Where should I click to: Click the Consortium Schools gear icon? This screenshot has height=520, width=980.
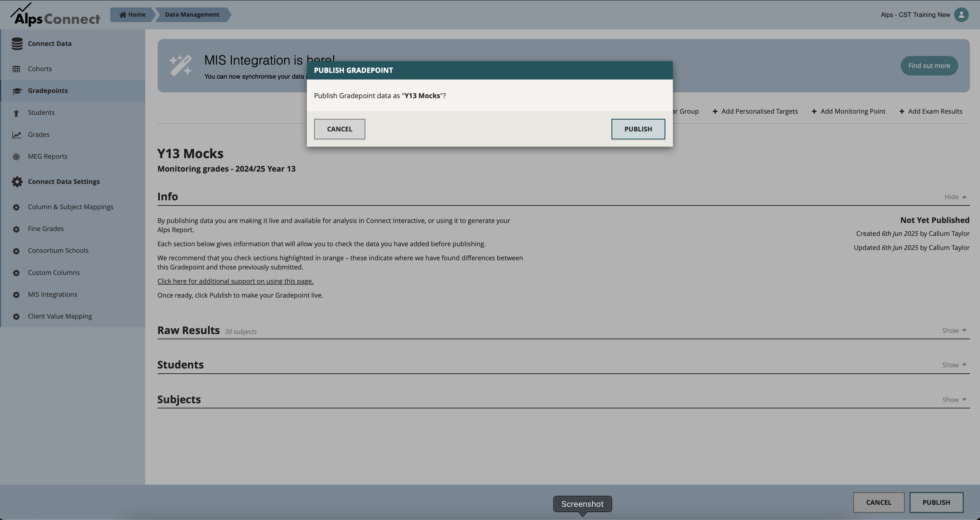coord(16,251)
